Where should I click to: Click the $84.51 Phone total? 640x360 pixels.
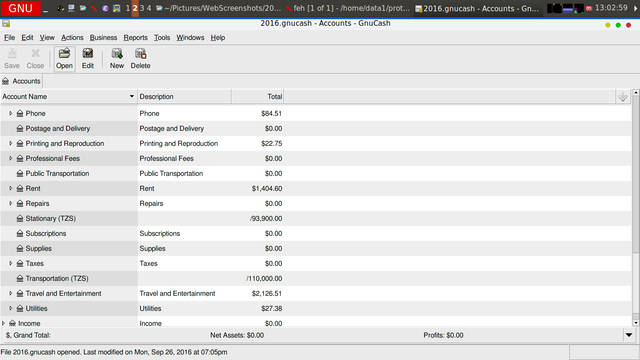click(271, 113)
